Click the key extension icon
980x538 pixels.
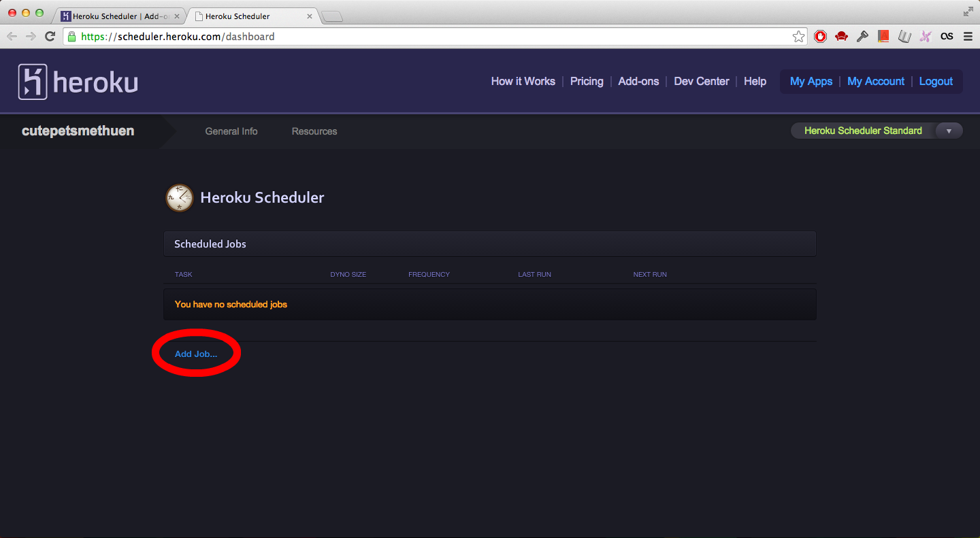point(862,37)
